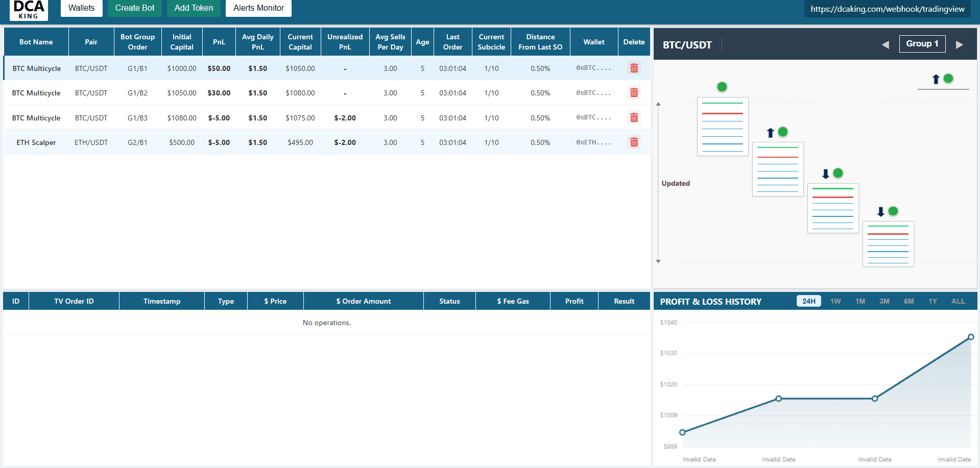Click the Timestamp column header
Viewport: 980px width, 468px height.
point(162,301)
